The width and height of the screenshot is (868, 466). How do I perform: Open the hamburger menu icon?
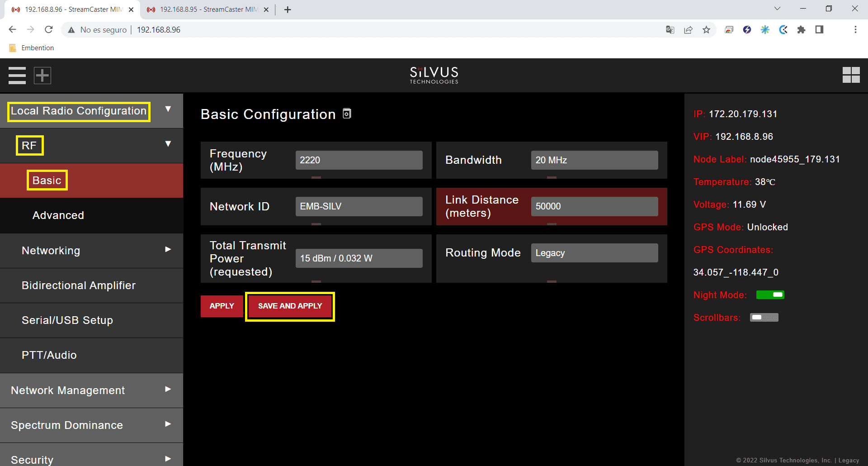[17, 76]
